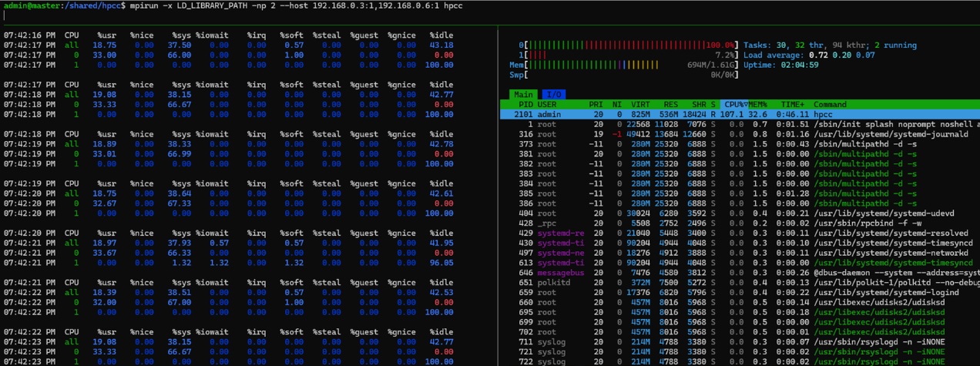Select the multipathd thread with PID 381
Screen dimensions: 980x366
pos(740,153)
